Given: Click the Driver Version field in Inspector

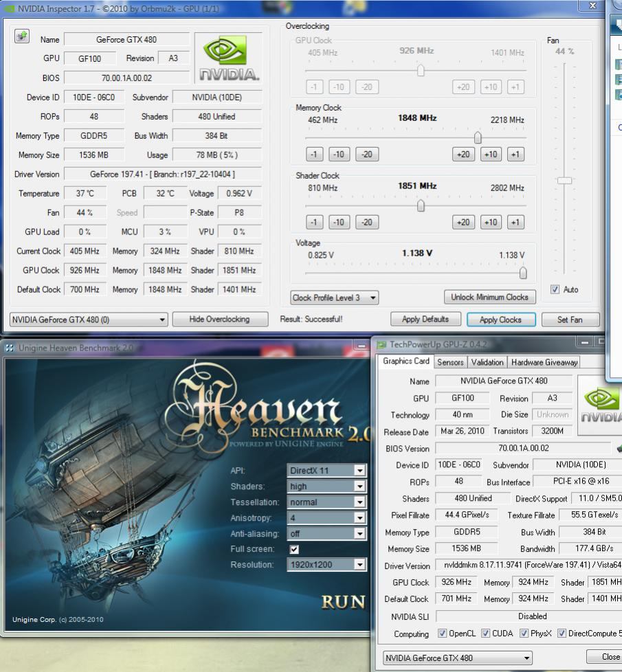Looking at the screenshot, I should 162,174.
